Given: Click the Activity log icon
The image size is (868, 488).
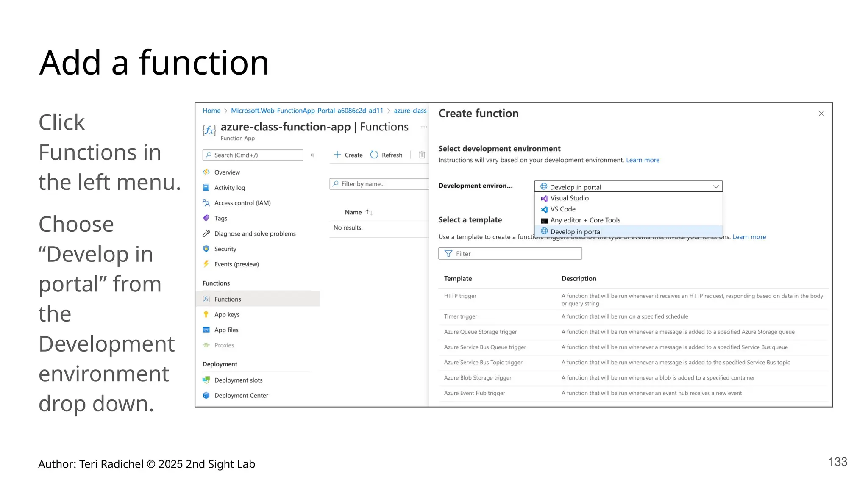Looking at the screenshot, I should click(206, 187).
